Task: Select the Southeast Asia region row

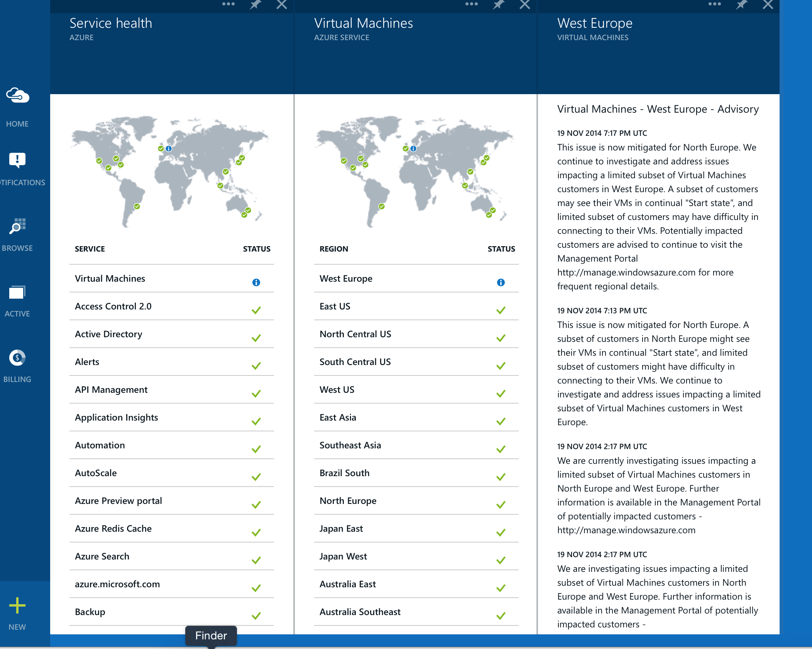Action: 416,445
